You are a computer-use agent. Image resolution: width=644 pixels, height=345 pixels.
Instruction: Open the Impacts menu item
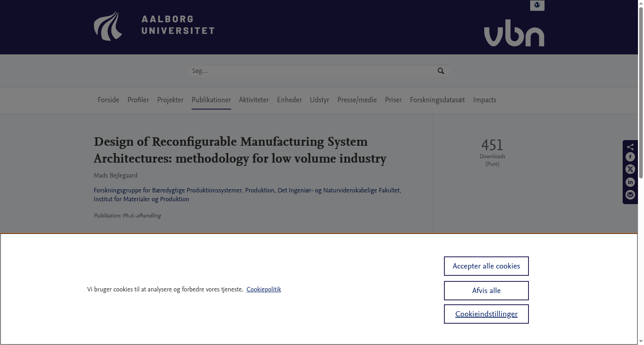(x=485, y=100)
